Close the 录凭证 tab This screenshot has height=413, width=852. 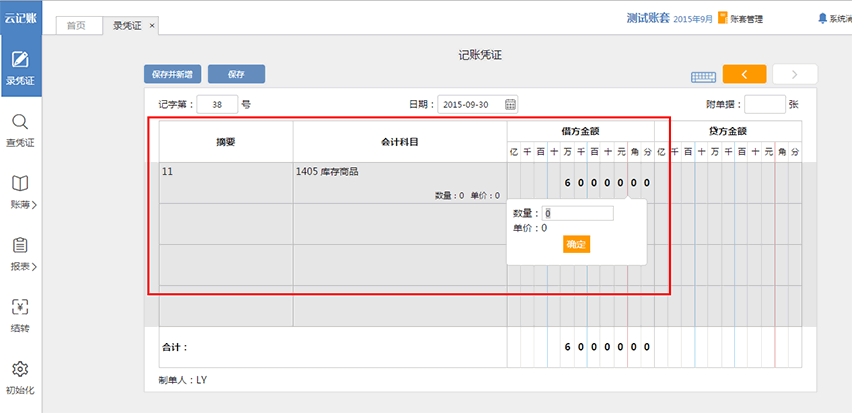[152, 25]
